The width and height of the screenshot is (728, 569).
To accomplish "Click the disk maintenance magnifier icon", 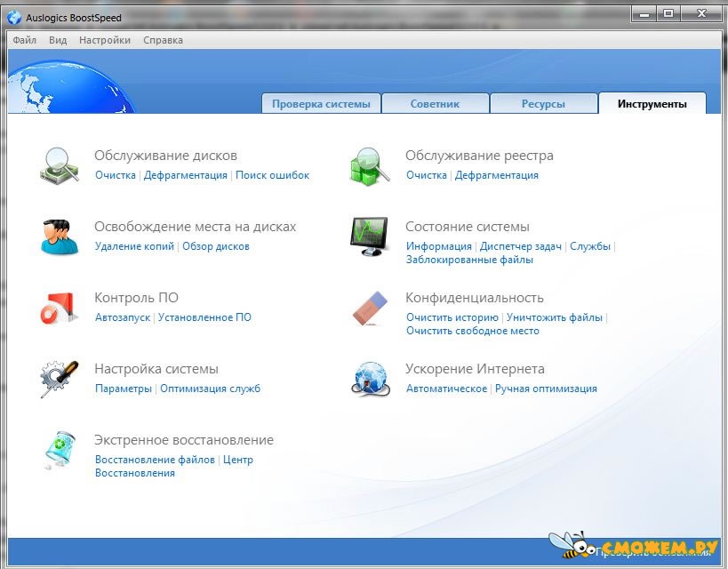I will click(60, 166).
